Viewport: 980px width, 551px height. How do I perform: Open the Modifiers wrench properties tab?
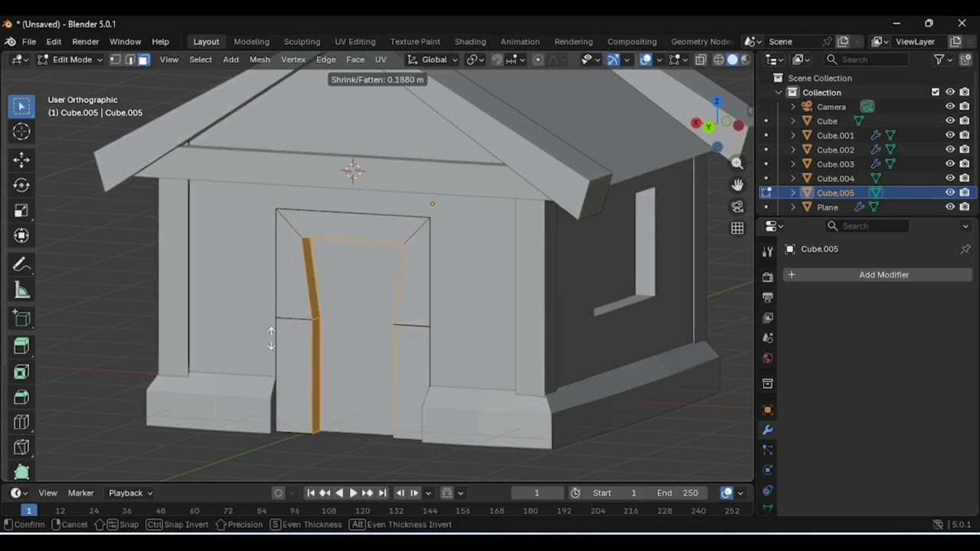tap(768, 430)
